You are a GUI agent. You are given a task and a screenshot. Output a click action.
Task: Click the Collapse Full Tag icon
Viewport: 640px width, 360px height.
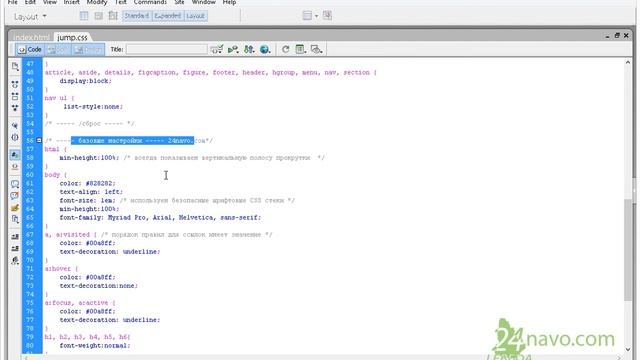coord(15,84)
